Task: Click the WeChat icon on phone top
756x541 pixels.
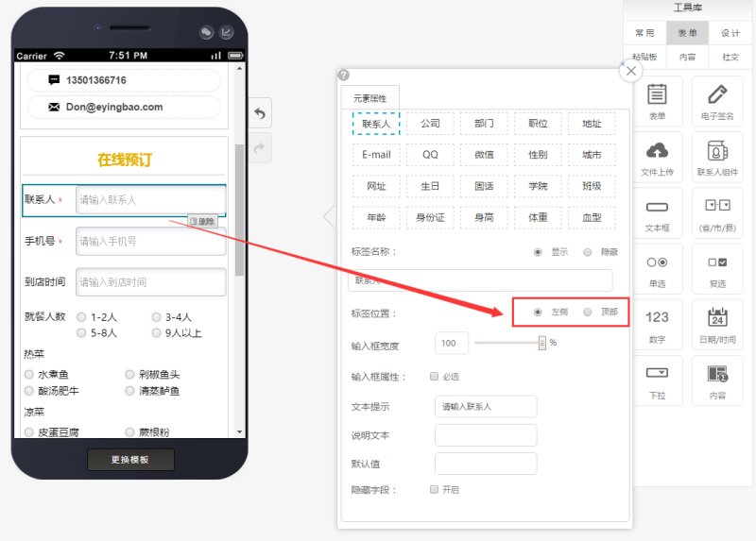Action: 206,32
